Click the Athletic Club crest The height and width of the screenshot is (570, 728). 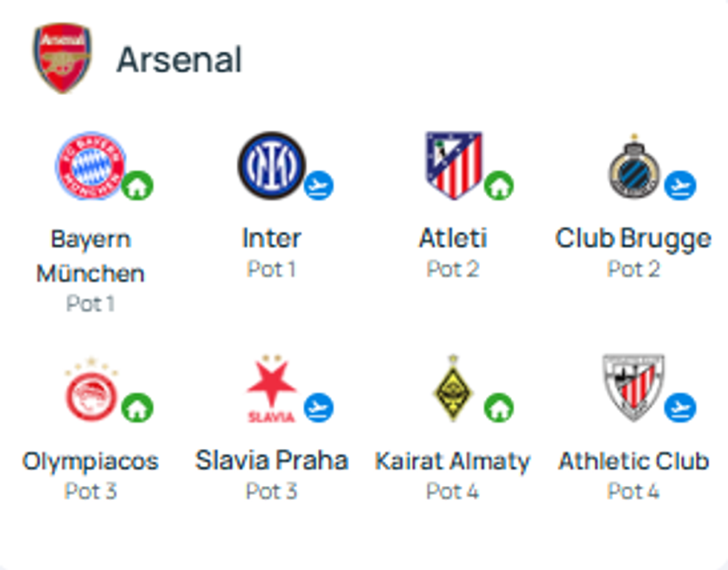(x=633, y=387)
